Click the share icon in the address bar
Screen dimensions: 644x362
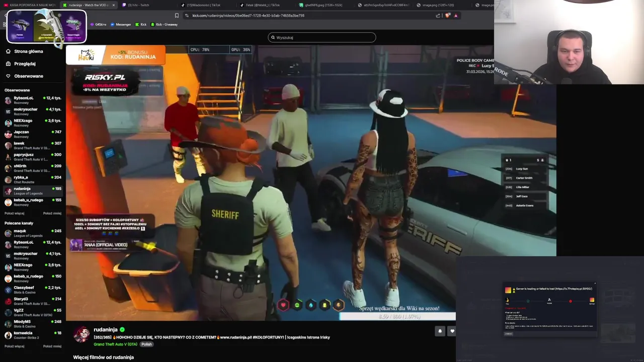point(438,16)
